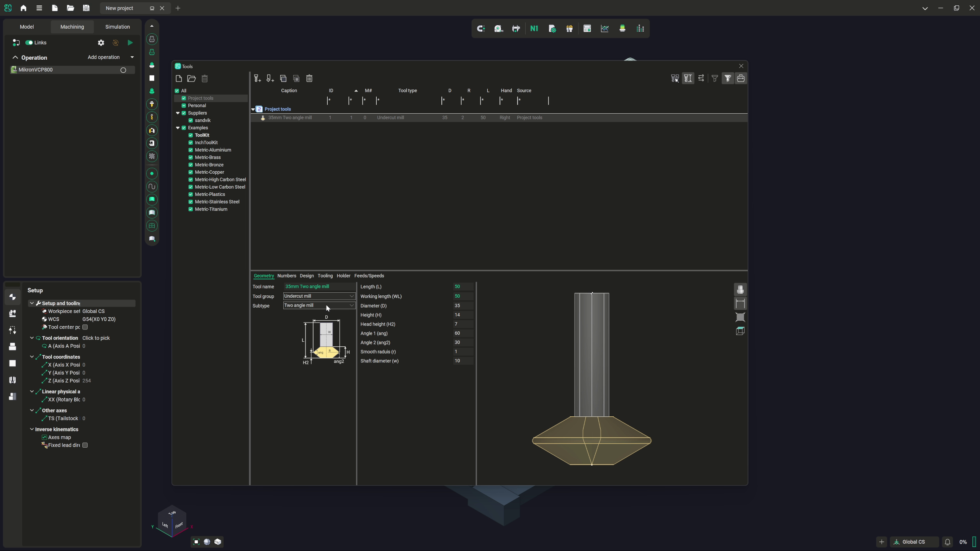
Task: Open the operation settings gear
Action: (101, 42)
